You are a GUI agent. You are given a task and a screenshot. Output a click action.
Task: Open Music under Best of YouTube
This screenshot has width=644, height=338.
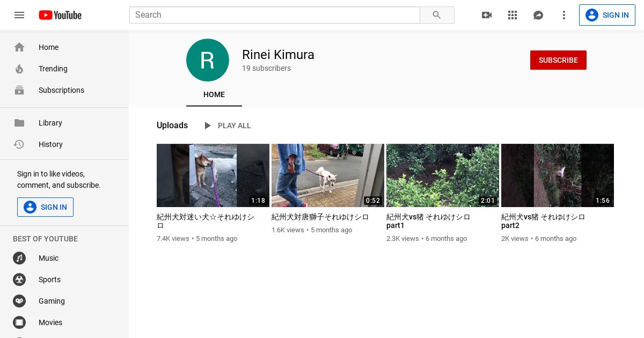coord(64,258)
